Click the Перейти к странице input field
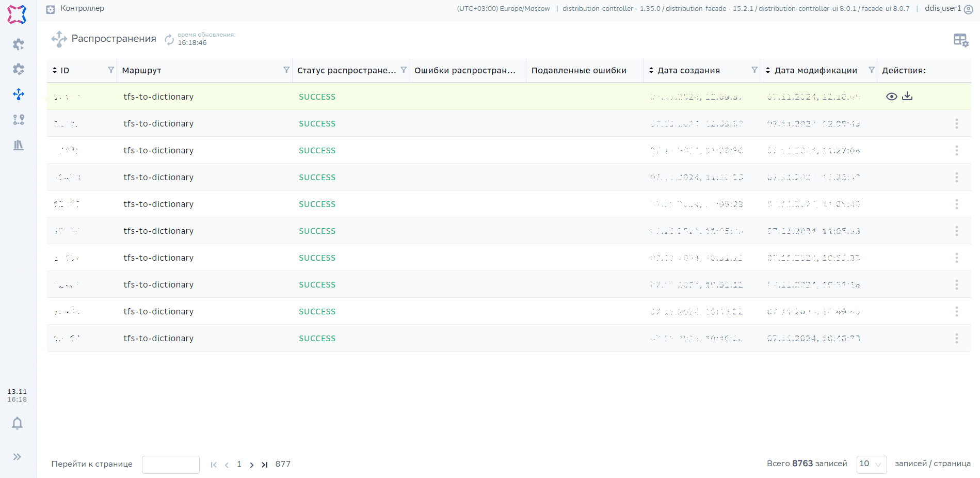 (x=170, y=465)
